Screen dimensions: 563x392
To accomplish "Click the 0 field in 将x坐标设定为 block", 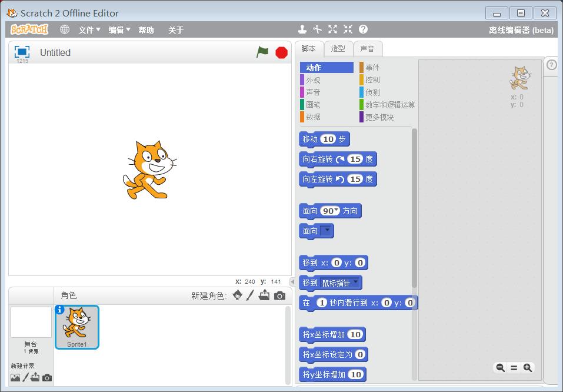I will click(360, 355).
